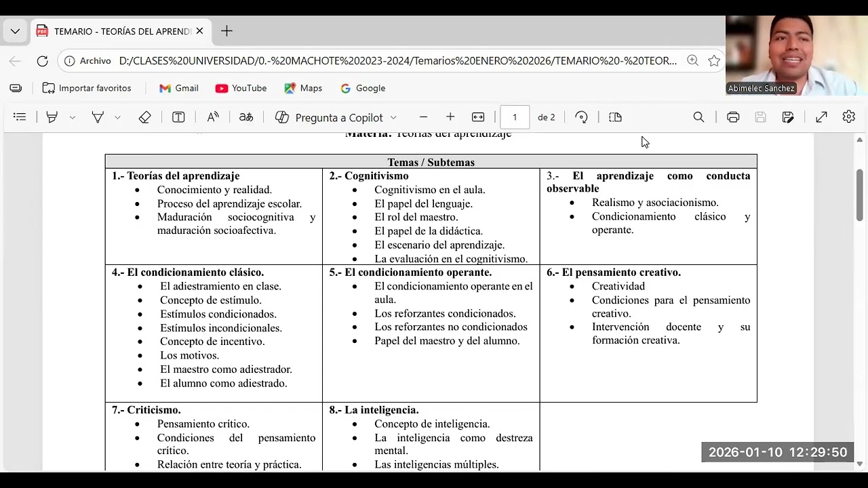Open Pregunta a Copilot
The image size is (868, 488).
coord(330,117)
